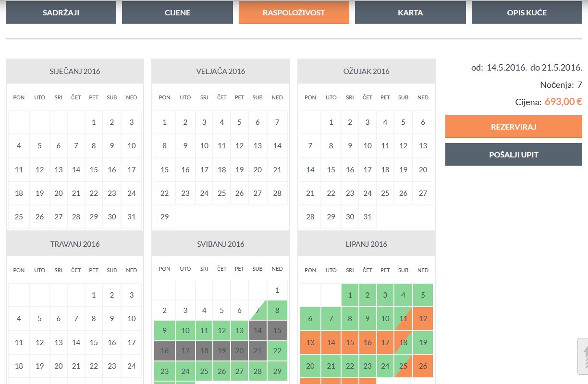Viewport: 588px width, 384px height.
Task: Select 1 in Lipanj 2016 calendar
Action: point(350,295)
